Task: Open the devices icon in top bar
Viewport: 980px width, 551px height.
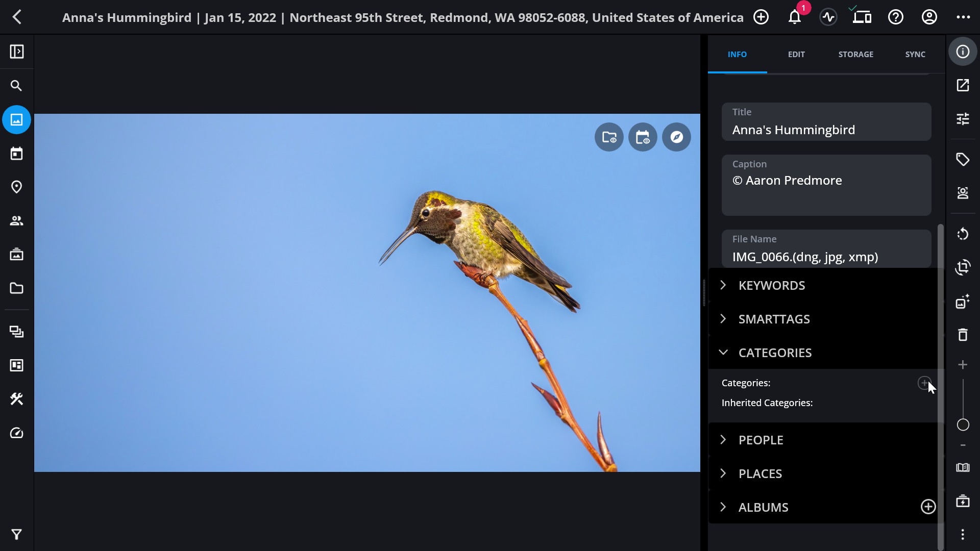Action: click(862, 17)
